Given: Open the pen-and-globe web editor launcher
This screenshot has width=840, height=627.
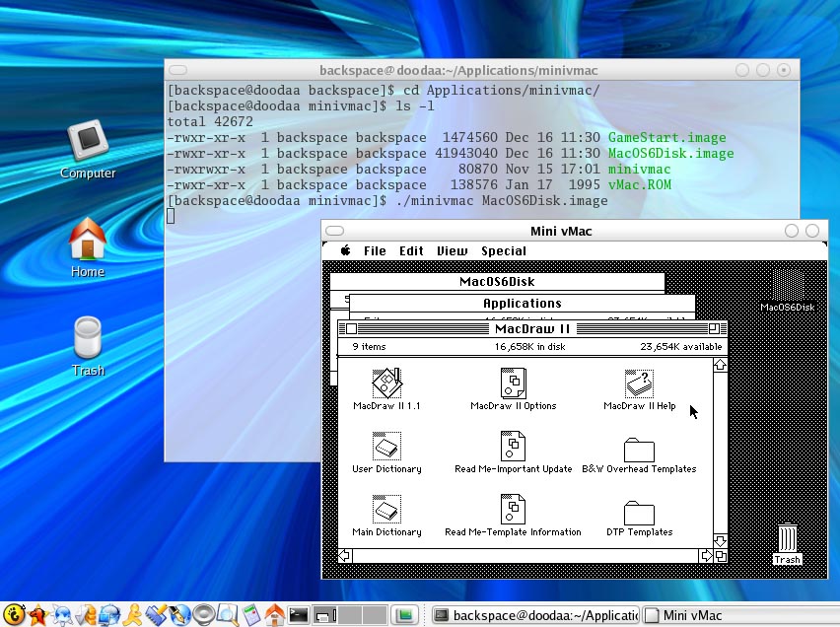Looking at the screenshot, I should tap(179, 614).
